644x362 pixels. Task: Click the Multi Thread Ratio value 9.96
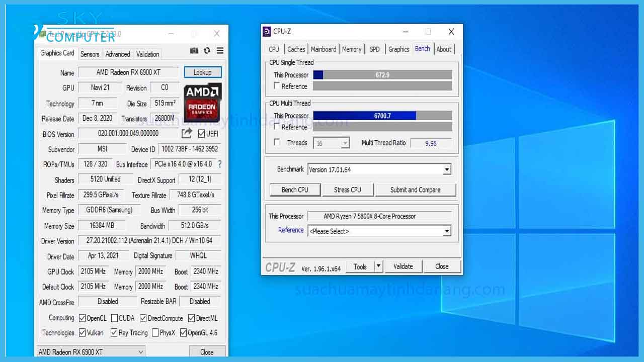point(431,143)
